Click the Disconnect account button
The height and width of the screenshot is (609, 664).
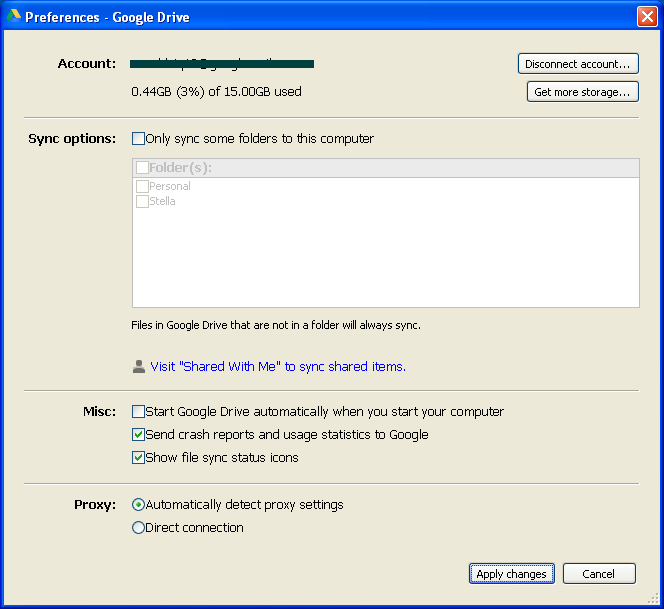point(578,64)
